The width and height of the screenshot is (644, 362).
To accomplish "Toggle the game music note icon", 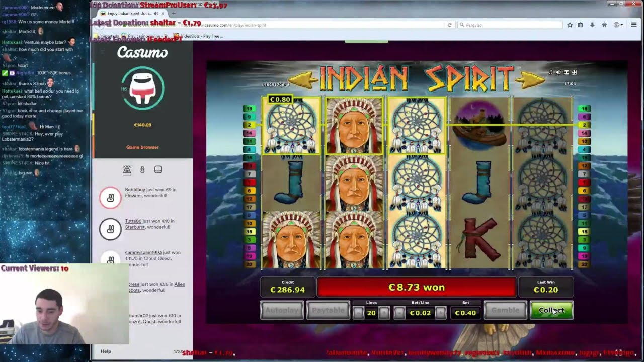I will [x=550, y=72].
